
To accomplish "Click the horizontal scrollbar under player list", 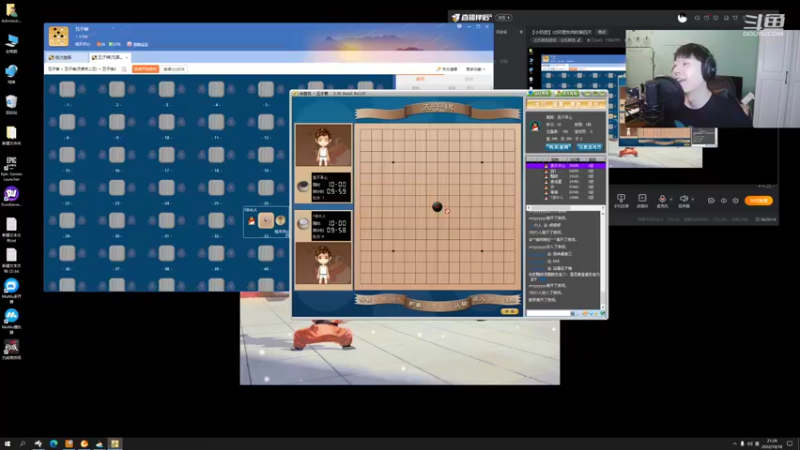I will click(x=564, y=208).
